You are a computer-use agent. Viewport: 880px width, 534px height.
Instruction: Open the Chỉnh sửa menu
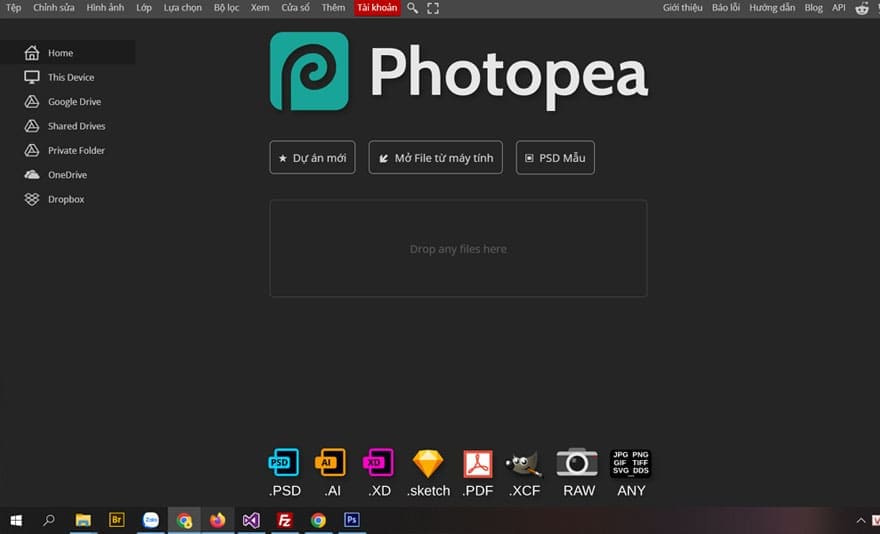pos(54,8)
